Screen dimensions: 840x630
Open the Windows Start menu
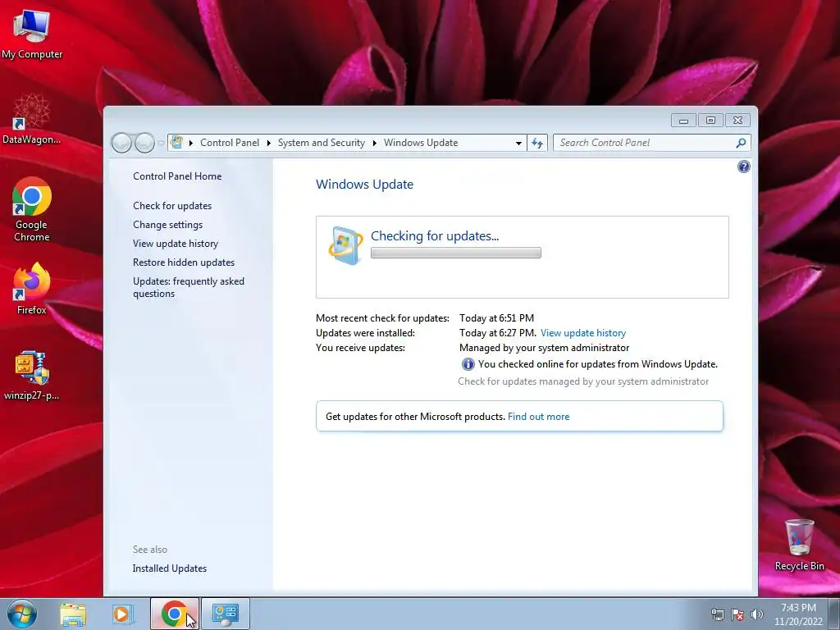[22, 614]
